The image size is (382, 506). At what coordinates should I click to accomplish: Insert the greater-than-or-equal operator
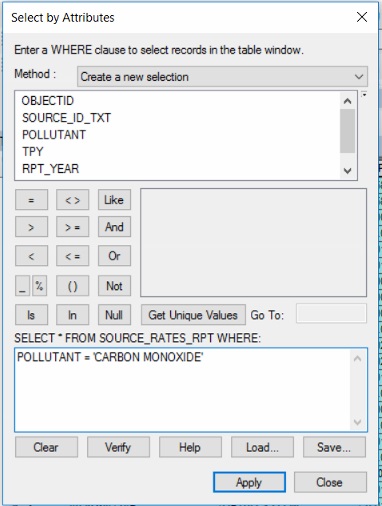point(72,227)
